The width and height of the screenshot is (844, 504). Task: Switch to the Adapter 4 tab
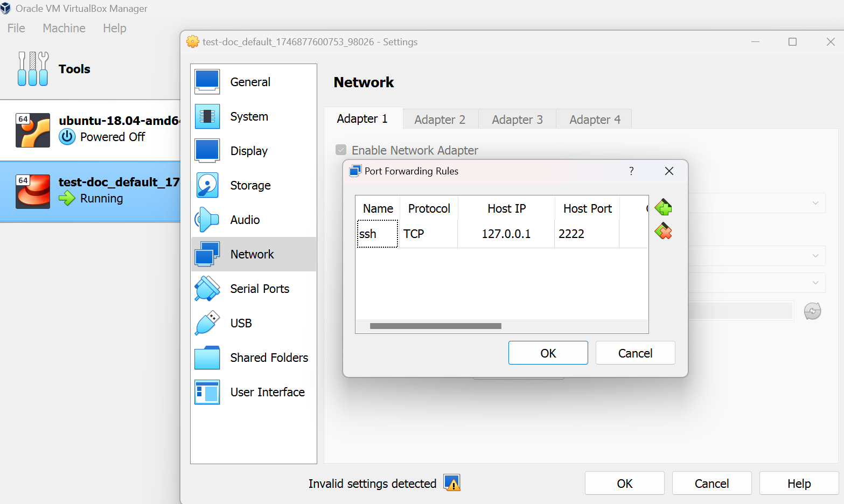coord(595,120)
